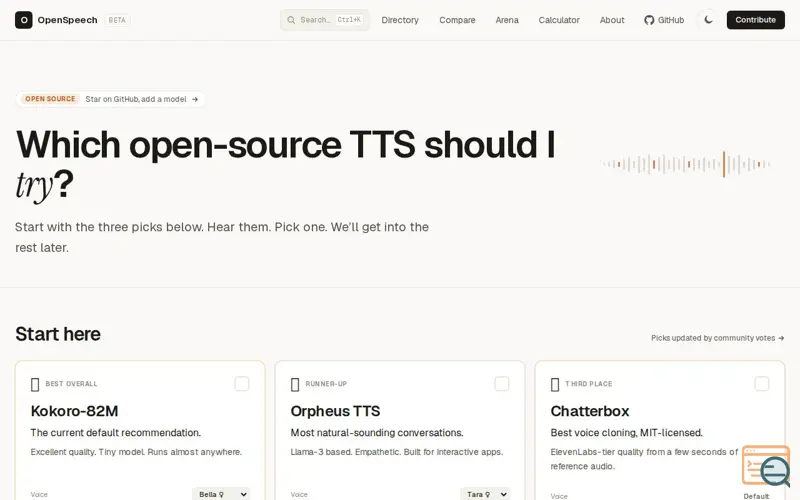This screenshot has width=800, height=500.
Task: Visit the GitHub link
Action: pos(664,20)
